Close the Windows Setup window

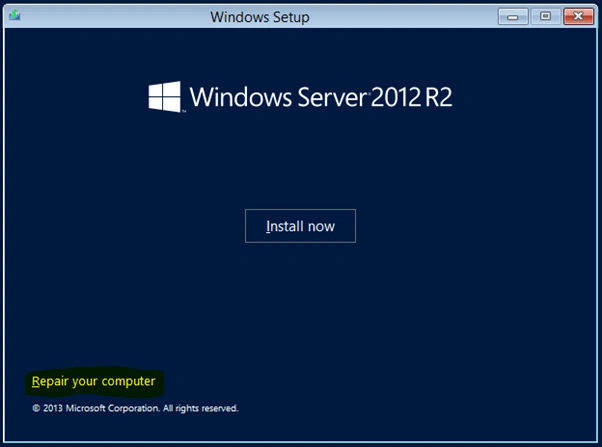coord(579,17)
